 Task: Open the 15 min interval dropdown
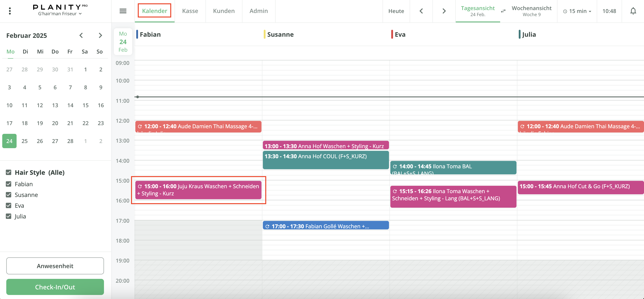577,11
